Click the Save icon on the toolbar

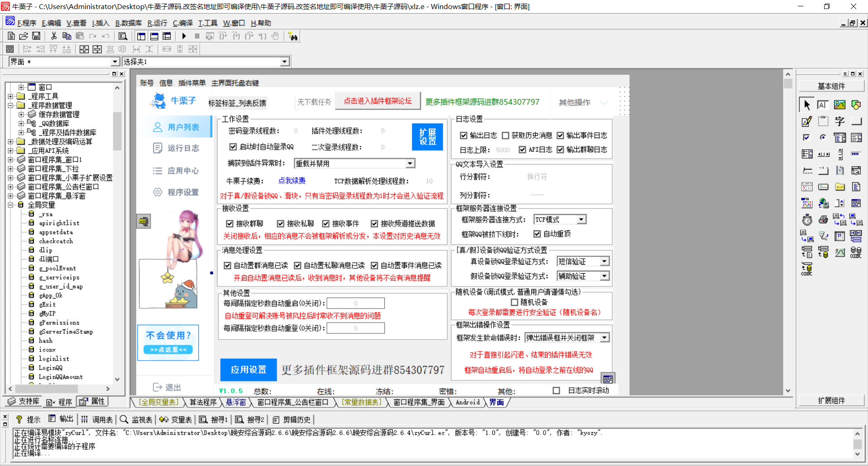36,36
